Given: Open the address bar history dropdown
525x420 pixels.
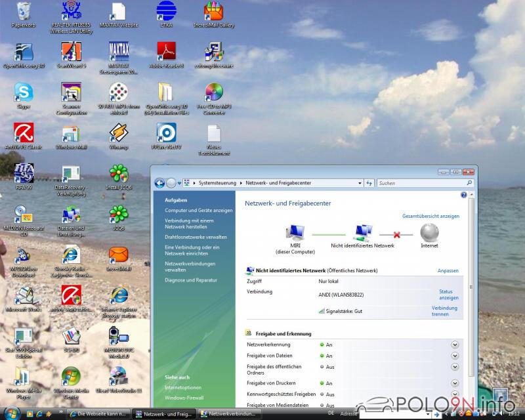Looking at the screenshot, I should pyautogui.click(x=360, y=183).
